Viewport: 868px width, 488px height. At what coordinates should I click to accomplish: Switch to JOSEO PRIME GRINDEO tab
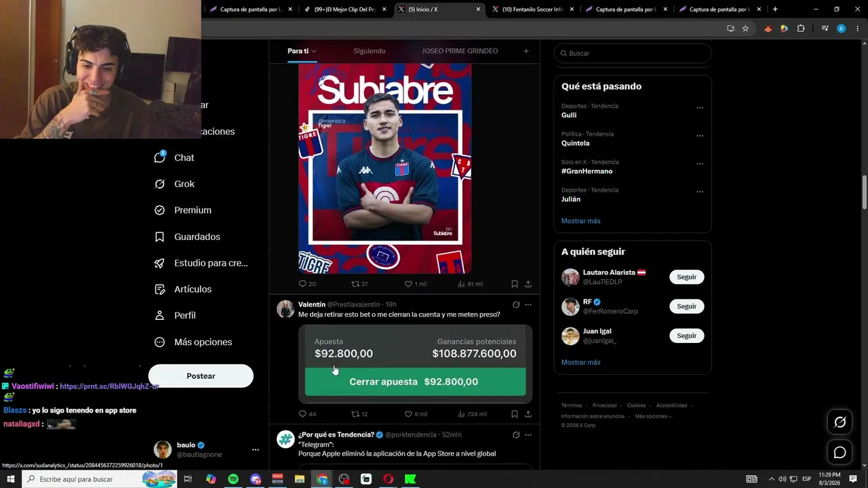point(460,51)
